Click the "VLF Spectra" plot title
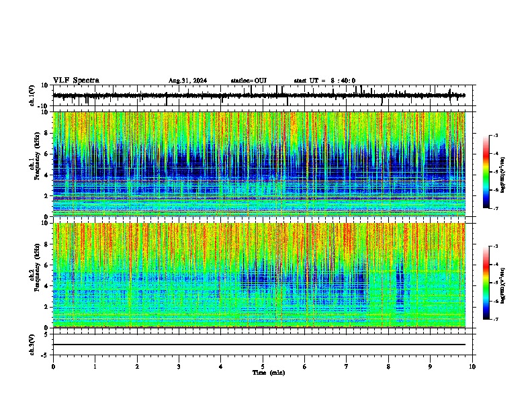Viewport: 532px width, 411px height. (x=76, y=81)
